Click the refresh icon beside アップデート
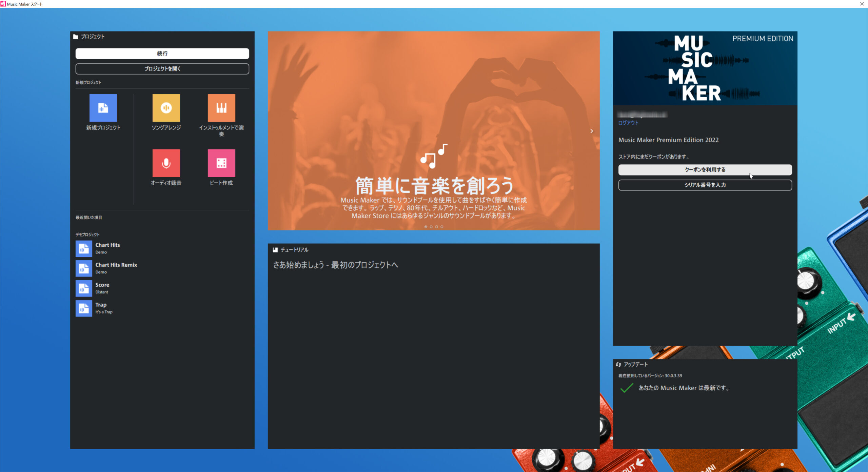868x472 pixels. tap(618, 365)
